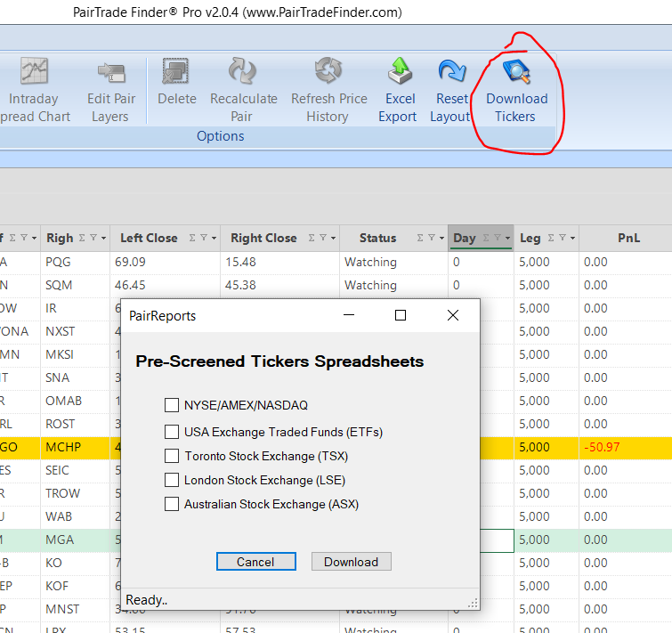Screen dimensions: 672x633
Task: Click sigma icon in Status header
Action: (x=420, y=238)
